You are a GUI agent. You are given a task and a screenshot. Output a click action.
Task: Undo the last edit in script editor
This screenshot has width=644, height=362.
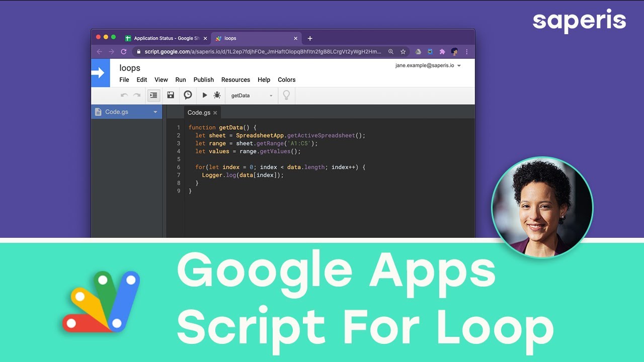tap(124, 95)
